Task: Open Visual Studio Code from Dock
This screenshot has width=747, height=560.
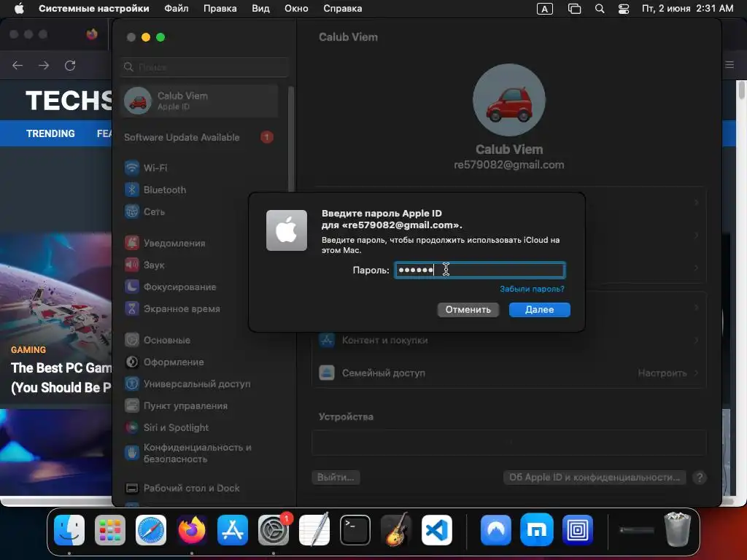Action: click(x=437, y=529)
